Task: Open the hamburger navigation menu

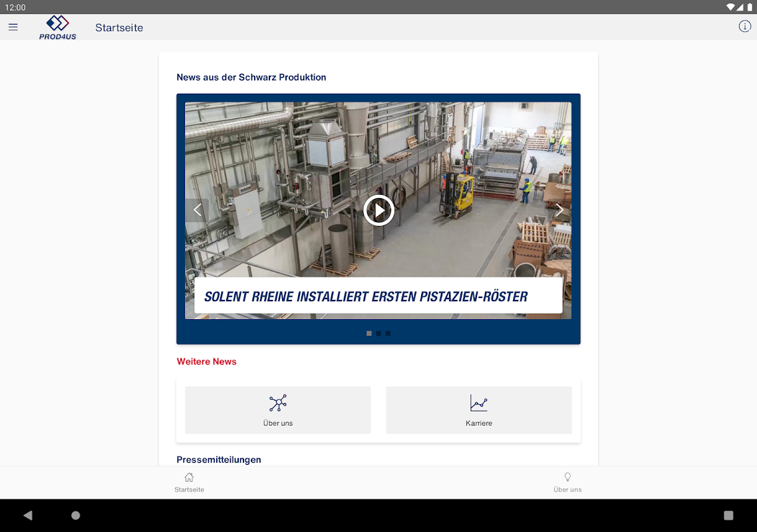Action: pyautogui.click(x=13, y=27)
